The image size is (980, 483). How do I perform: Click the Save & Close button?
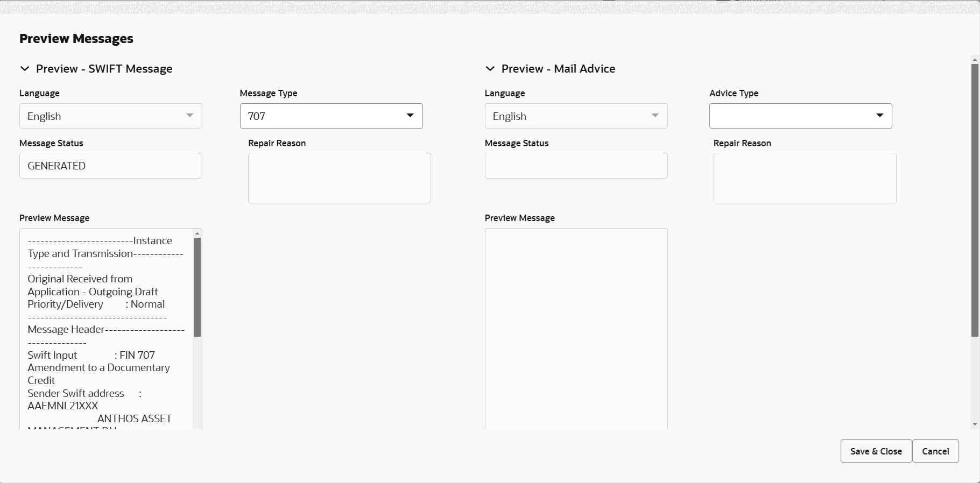pyautogui.click(x=876, y=451)
